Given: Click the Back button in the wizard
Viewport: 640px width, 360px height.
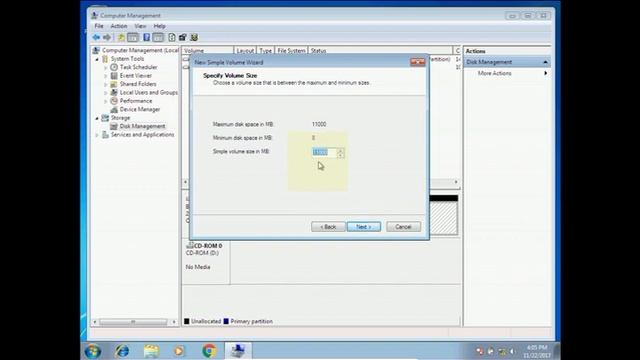Looking at the screenshot, I should pos(328,227).
